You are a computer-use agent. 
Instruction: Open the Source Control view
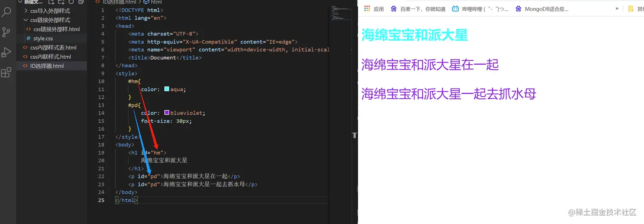pos(6,32)
